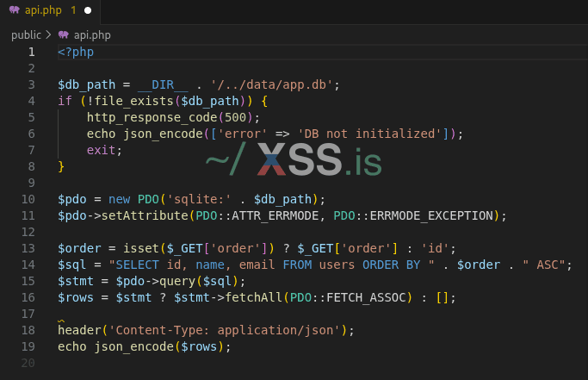The image size is (588, 380).
Task: Click line number 1 in the gutter
Action: (32, 52)
